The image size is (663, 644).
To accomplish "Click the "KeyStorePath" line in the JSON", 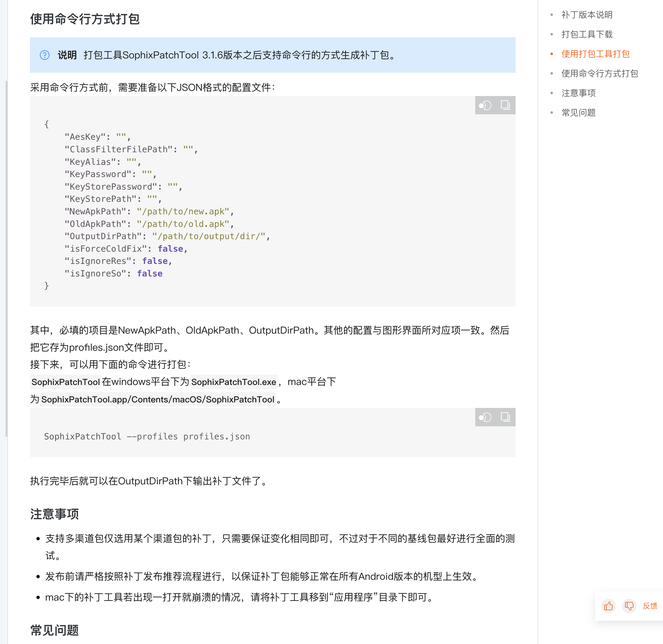I will (113, 199).
